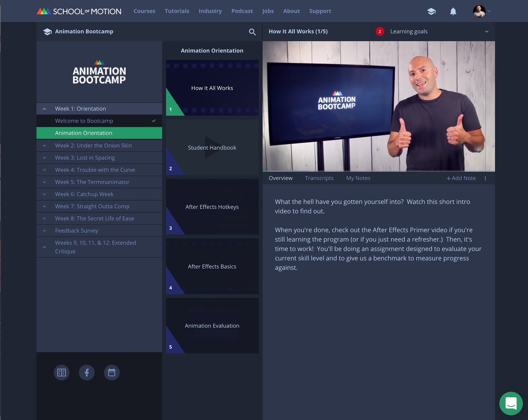Image resolution: width=528 pixels, height=420 pixels.
Task: Expand Week 4: Trouble with the Curve
Action: coord(99,170)
